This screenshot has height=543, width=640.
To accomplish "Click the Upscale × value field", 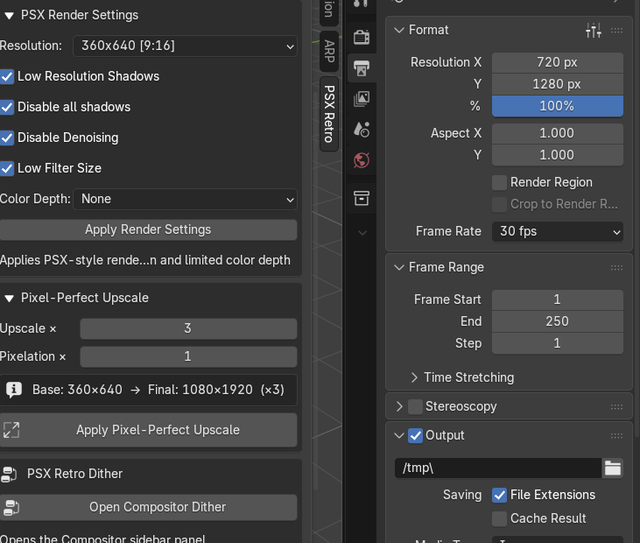I will 188,329.
